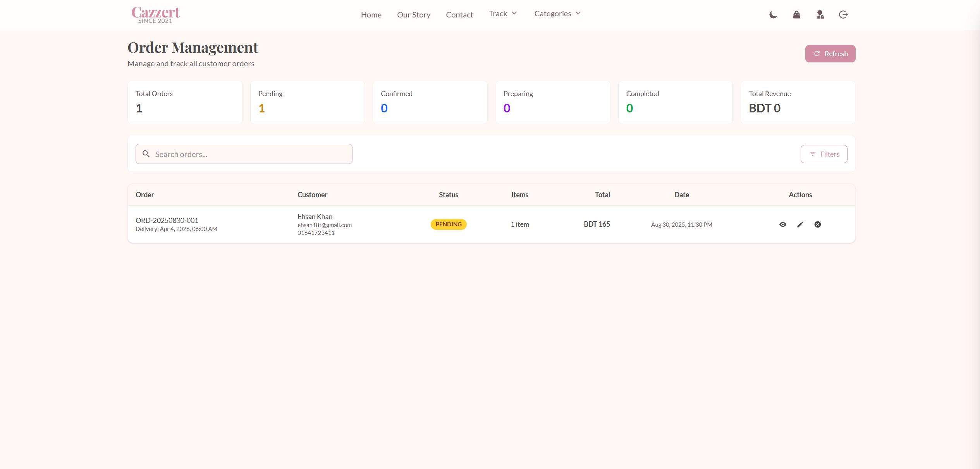View details of order ORD-20250830-001 with eye icon
The width and height of the screenshot is (980, 469).
tap(782, 224)
